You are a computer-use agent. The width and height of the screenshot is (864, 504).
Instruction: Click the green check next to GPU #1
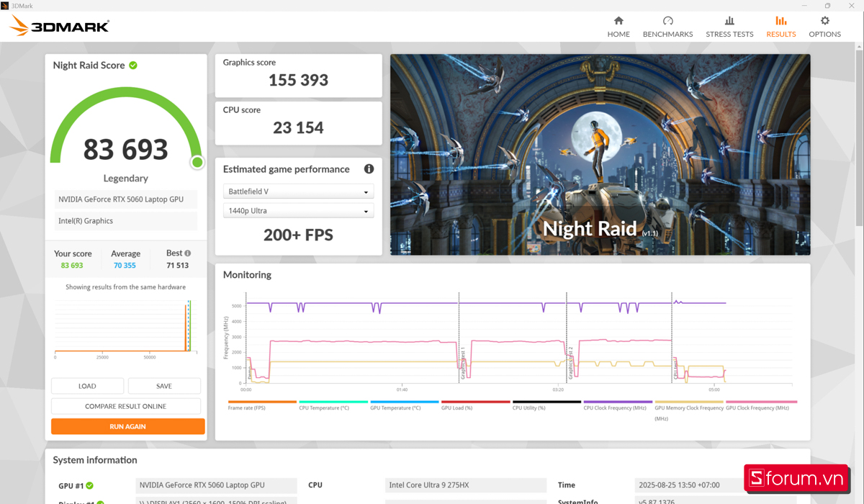(x=89, y=485)
